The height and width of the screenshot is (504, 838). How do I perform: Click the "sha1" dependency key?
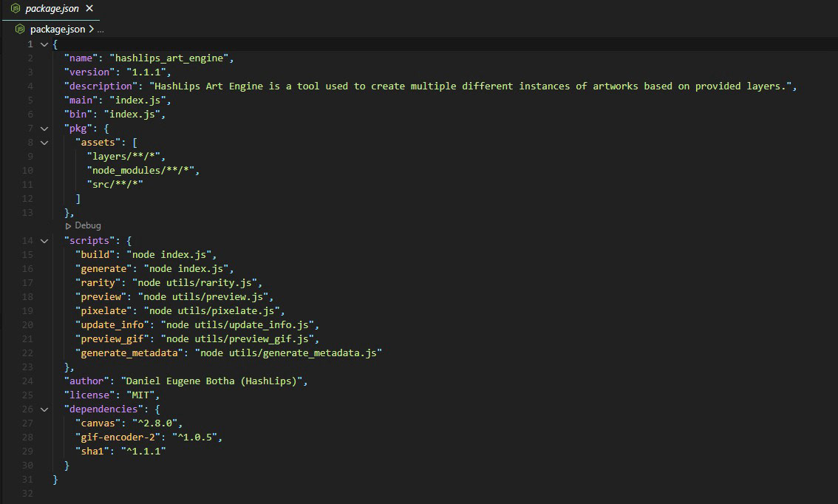point(92,451)
